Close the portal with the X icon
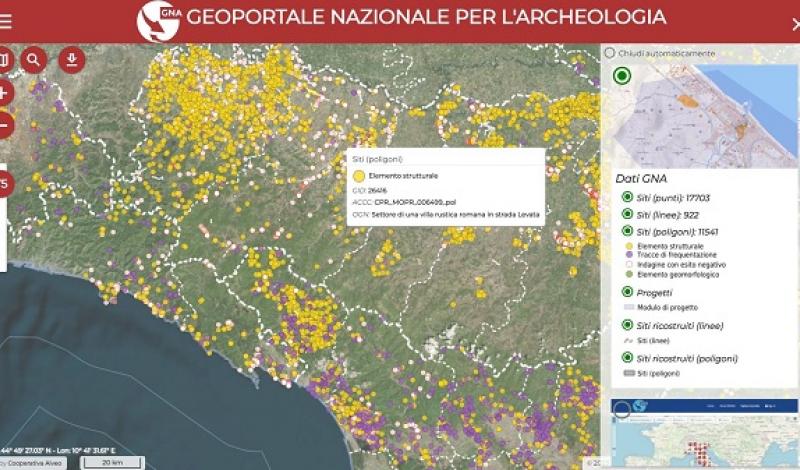This screenshot has width=800, height=470. [x=795, y=24]
